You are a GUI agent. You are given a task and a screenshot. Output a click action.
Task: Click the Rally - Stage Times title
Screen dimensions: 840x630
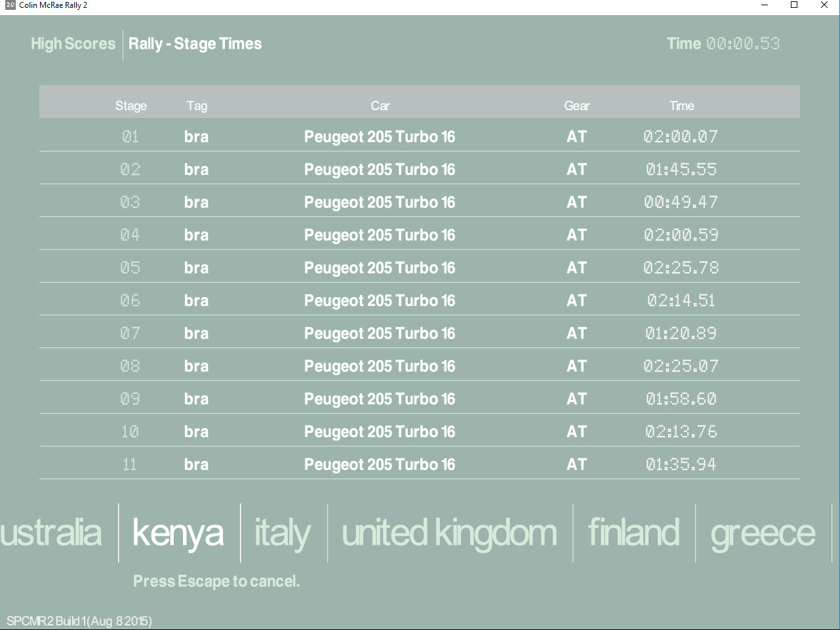(195, 44)
